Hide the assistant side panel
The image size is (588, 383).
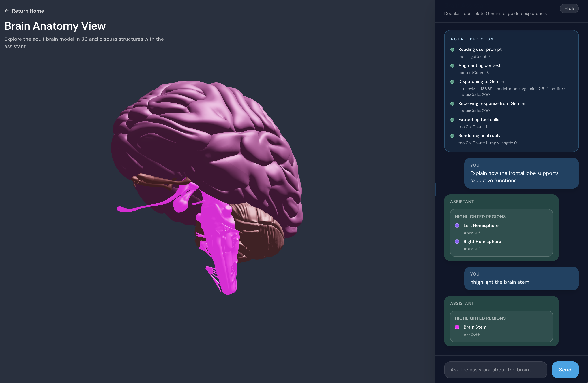click(x=569, y=8)
